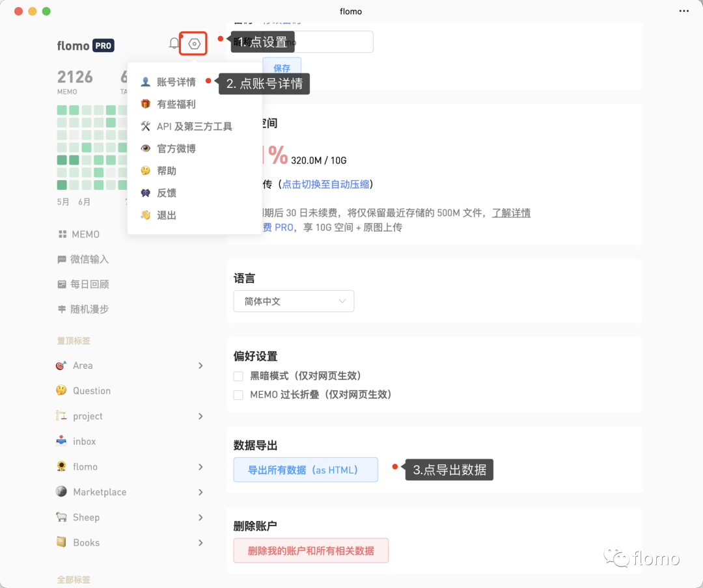
Task: Click the 保存 button
Action: coord(282,68)
